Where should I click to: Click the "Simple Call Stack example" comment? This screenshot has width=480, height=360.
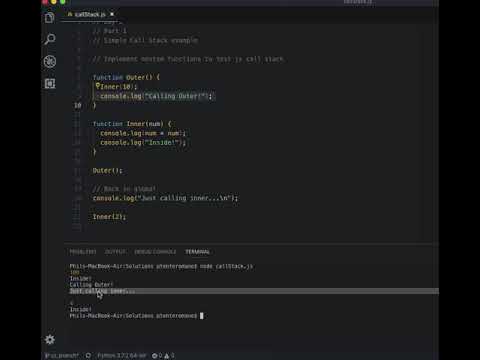point(145,41)
